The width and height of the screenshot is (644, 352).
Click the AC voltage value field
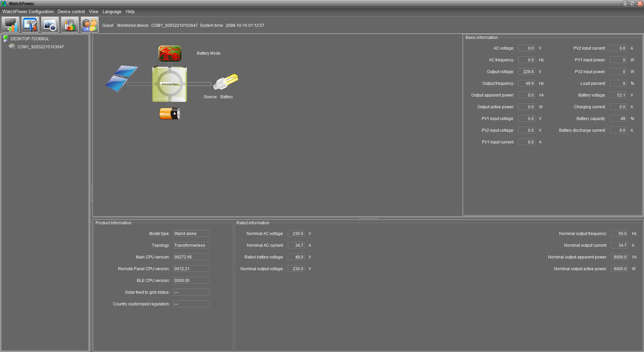tap(527, 48)
